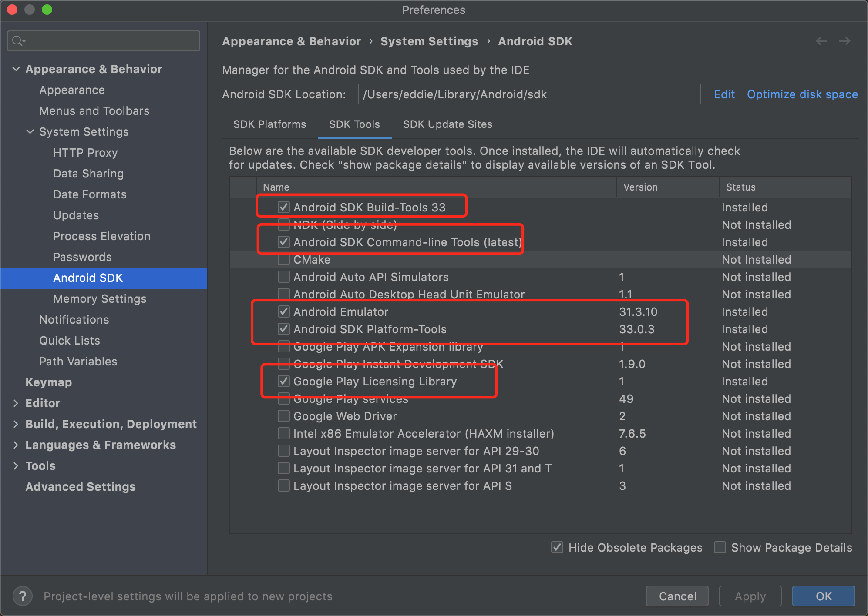The image size is (868, 616).
Task: Open Appearance settings page
Action: point(72,90)
